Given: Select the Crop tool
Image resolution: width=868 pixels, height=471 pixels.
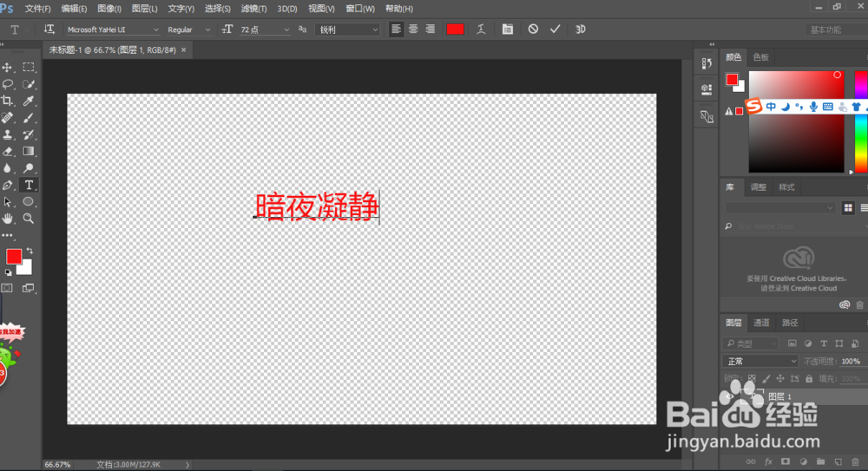Looking at the screenshot, I should coord(7,101).
